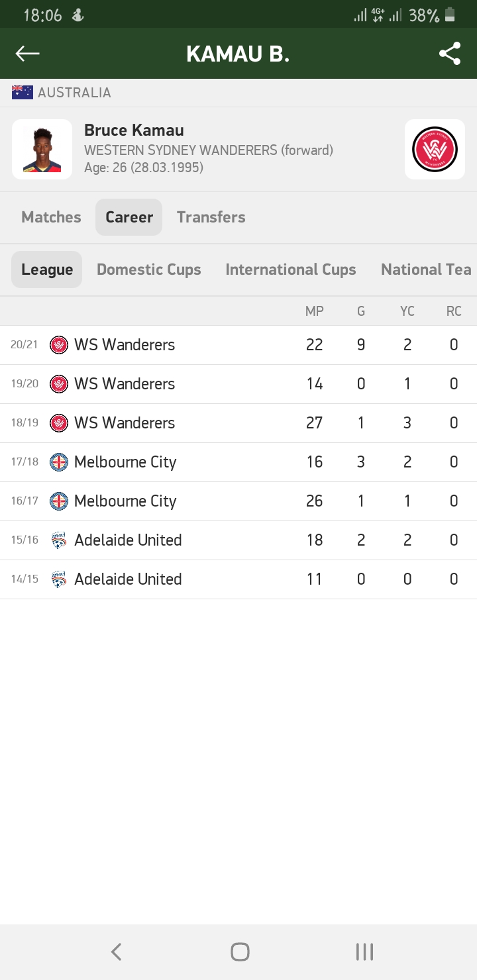Open the 16/17 Melbourne City season row
Image resolution: width=477 pixels, height=980 pixels.
[238, 501]
